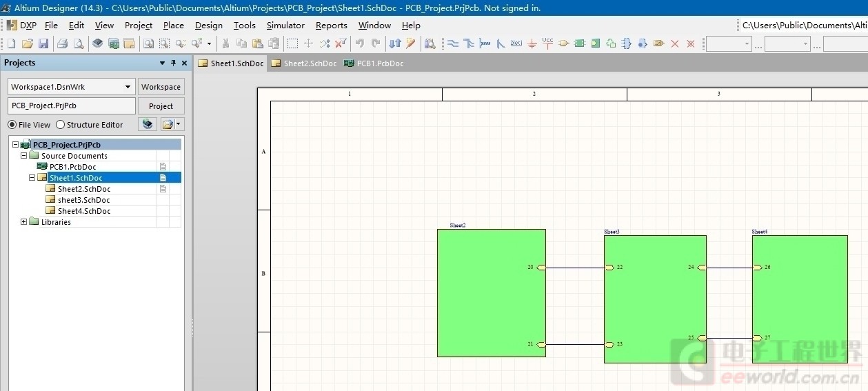
Task: Click the Fit All Objects zoom icon
Action: pyautogui.click(x=148, y=43)
